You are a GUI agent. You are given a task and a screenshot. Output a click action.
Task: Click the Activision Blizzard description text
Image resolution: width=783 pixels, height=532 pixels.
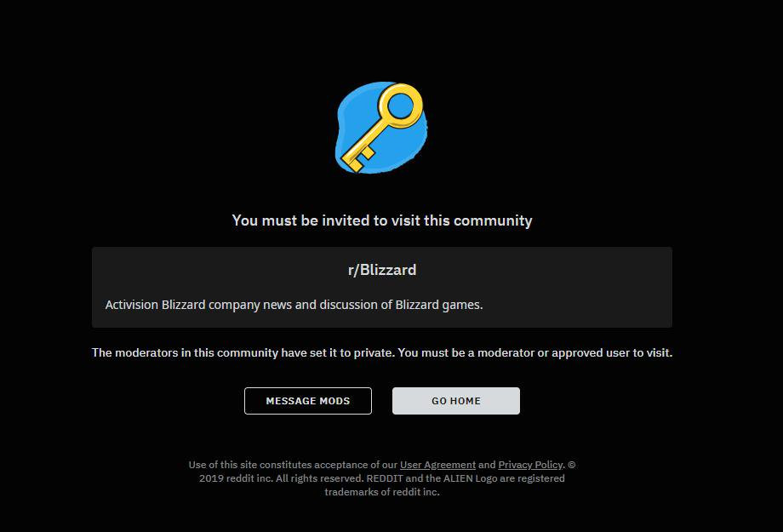[294, 305]
